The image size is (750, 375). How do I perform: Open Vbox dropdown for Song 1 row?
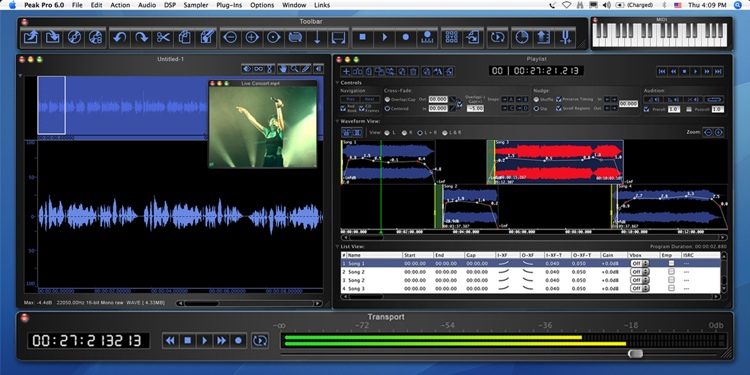[640, 264]
